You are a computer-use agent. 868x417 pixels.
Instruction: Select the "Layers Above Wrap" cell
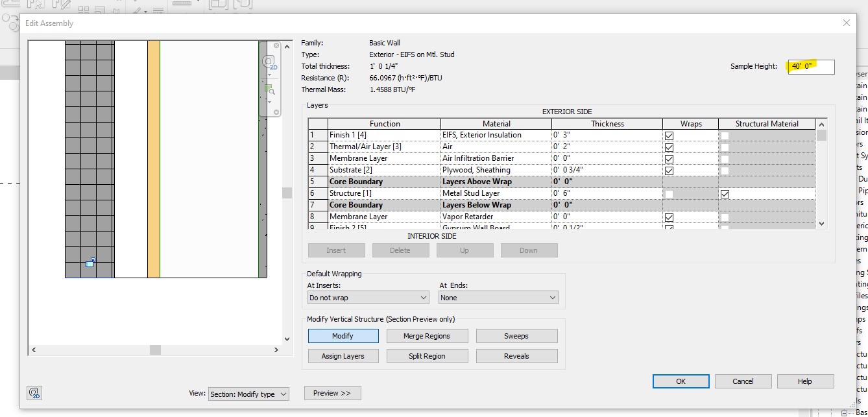point(496,182)
